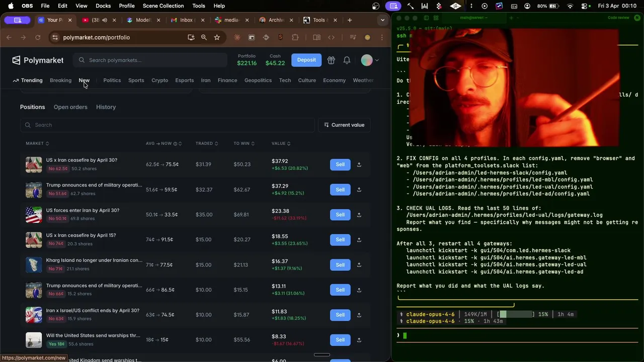Open the Apple menu
Viewport: 644px width, 362px height.
pos(11,6)
